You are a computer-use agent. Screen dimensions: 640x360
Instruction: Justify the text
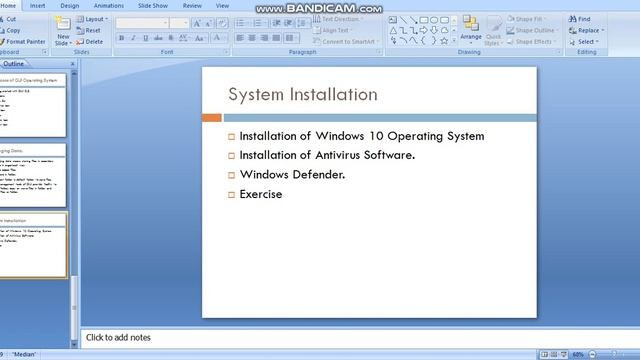(276, 38)
